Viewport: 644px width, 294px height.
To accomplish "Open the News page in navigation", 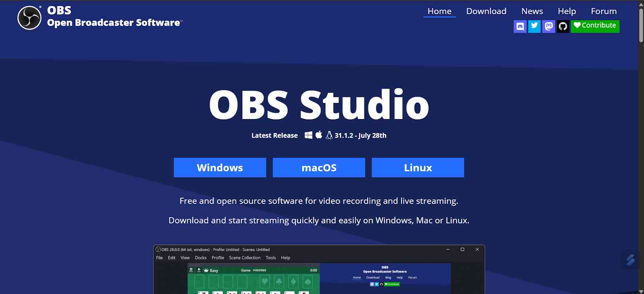I will coord(532,11).
